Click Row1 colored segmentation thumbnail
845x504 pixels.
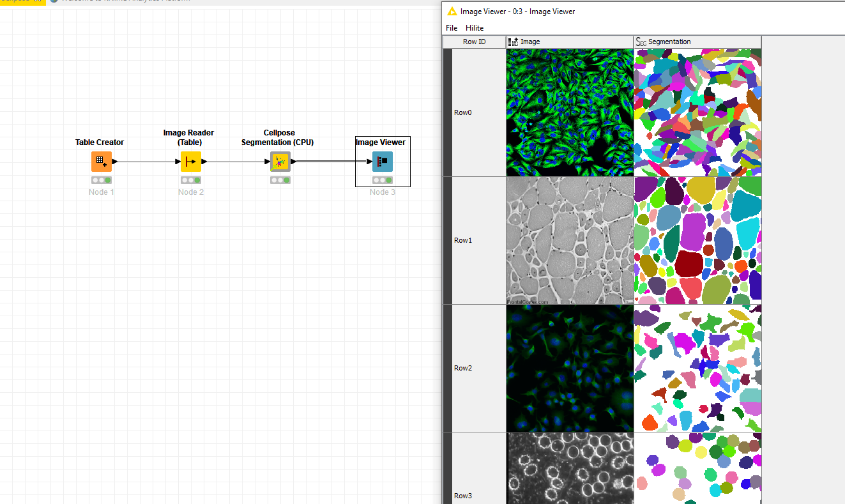tap(697, 240)
